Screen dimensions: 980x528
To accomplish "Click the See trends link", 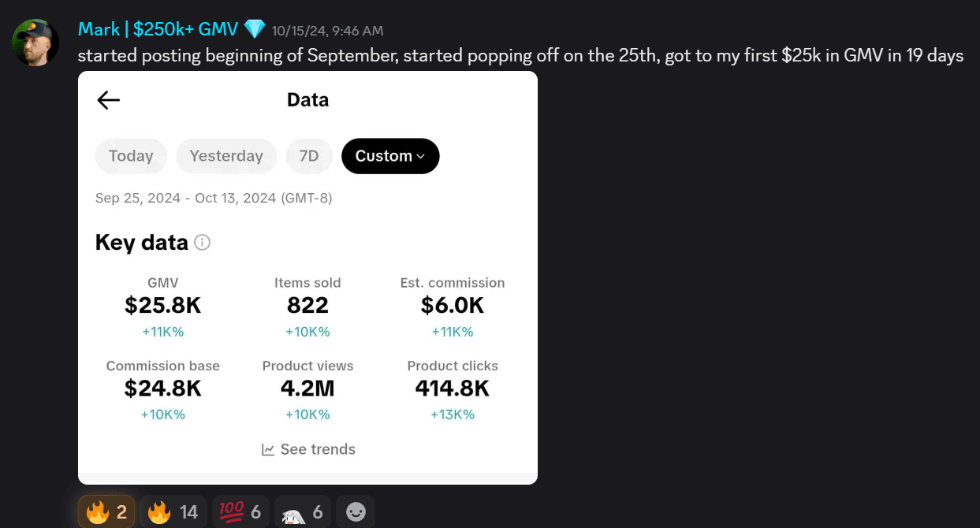I will click(317, 449).
